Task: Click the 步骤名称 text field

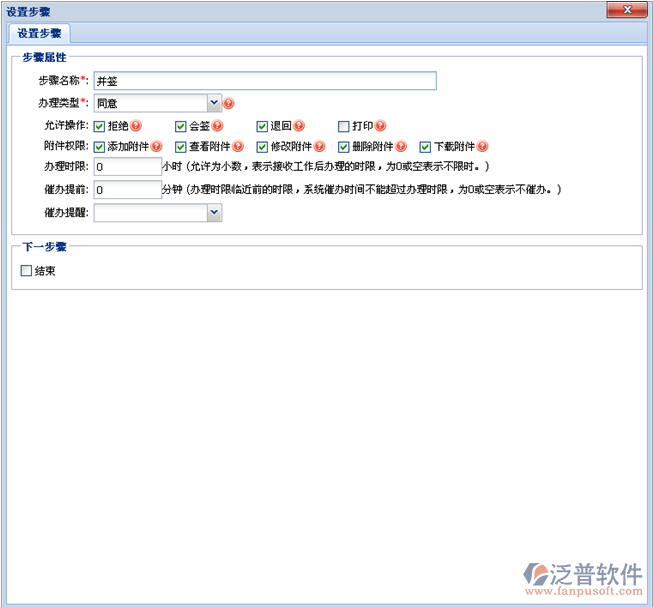Action: pyautogui.click(x=265, y=81)
